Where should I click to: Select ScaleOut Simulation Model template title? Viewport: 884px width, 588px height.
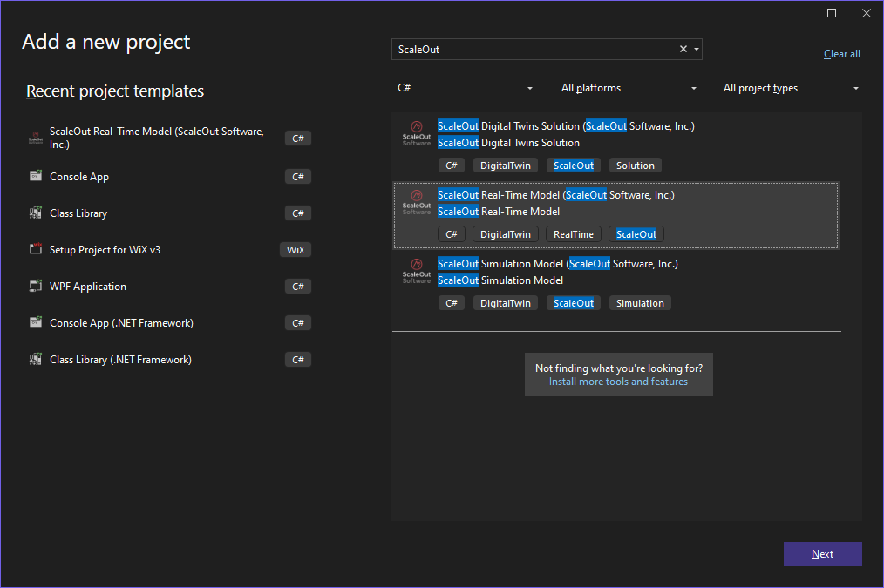tap(558, 264)
